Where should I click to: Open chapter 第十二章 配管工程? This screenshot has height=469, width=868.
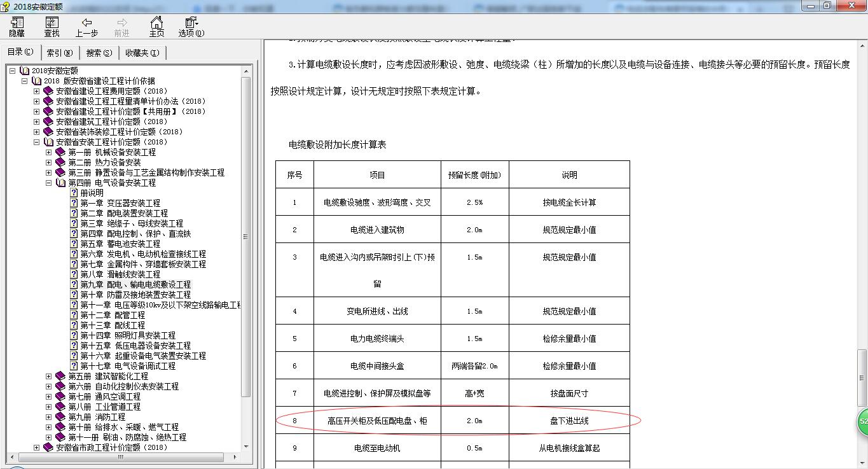pyautogui.click(x=113, y=315)
